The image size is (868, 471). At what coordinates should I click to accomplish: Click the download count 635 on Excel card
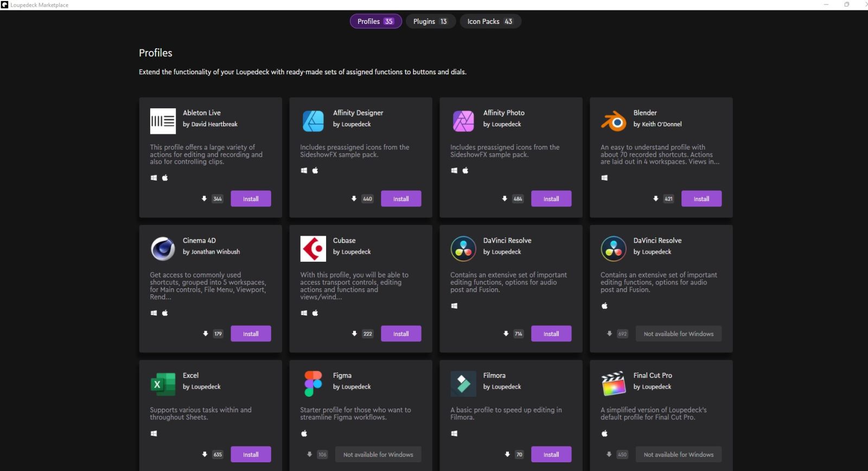click(x=218, y=455)
